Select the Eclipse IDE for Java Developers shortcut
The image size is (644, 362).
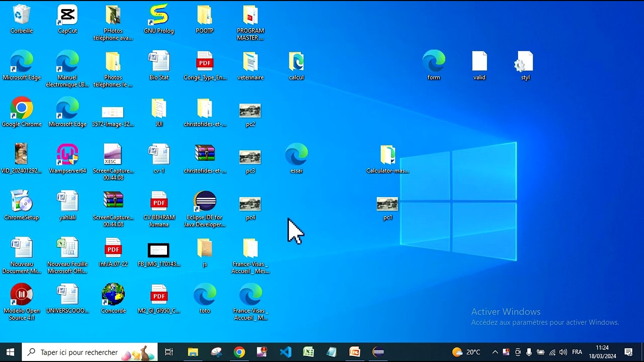tap(205, 209)
